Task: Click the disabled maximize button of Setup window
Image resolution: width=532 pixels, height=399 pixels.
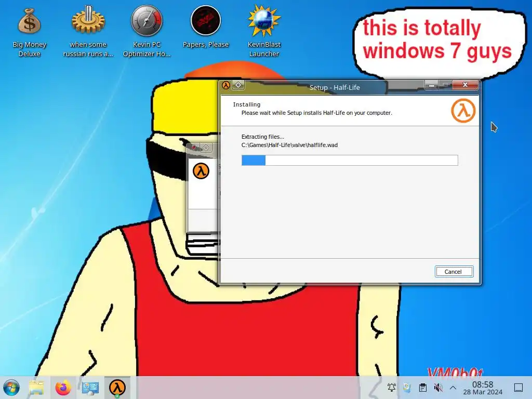Action: (445, 85)
